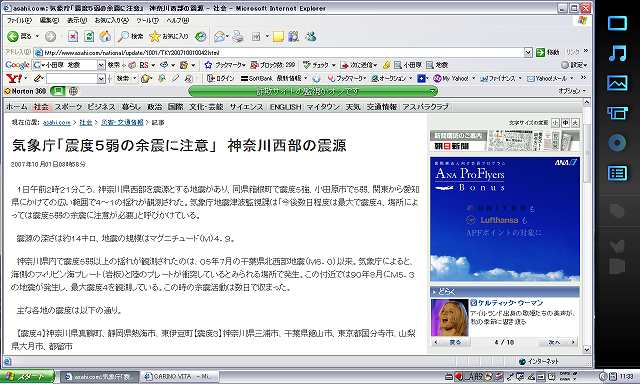This screenshot has width=640, height=384.
Task: Click the monitor icon atop the sidebar
Action: (x=617, y=23)
